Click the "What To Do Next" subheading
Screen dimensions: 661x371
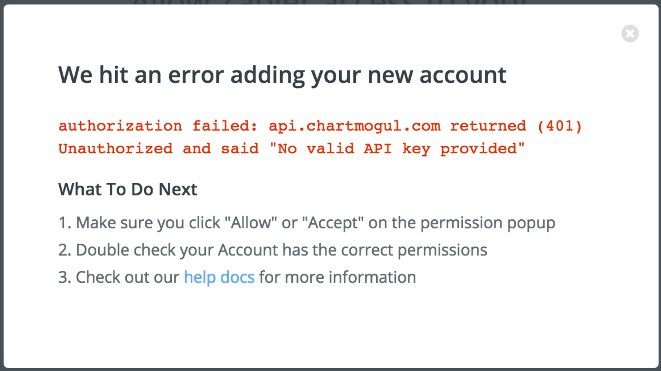pyautogui.click(x=127, y=189)
